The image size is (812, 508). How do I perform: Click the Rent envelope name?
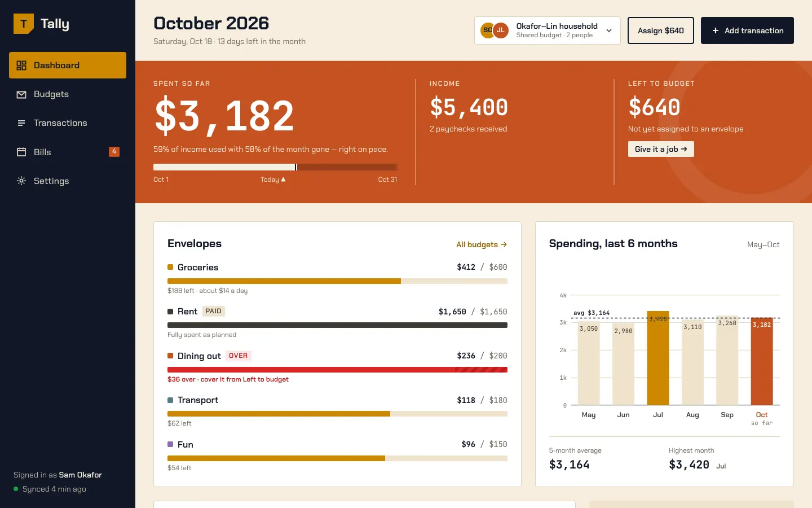187,312
